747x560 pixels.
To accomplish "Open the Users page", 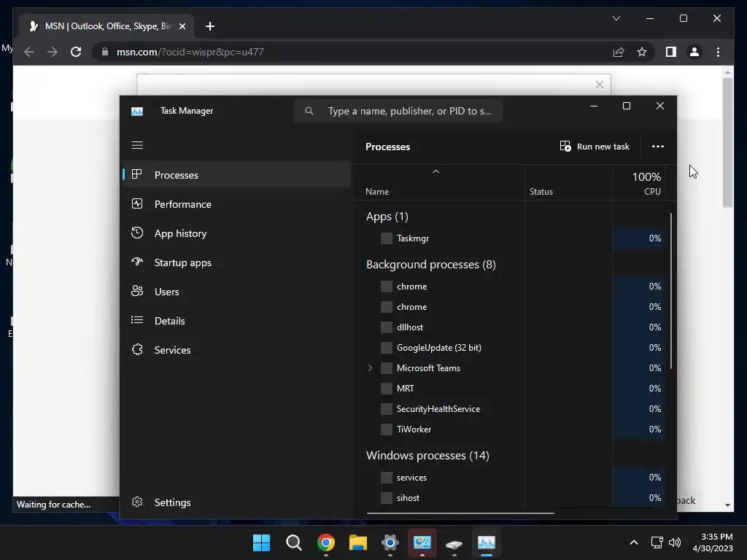I will (x=237, y=292).
